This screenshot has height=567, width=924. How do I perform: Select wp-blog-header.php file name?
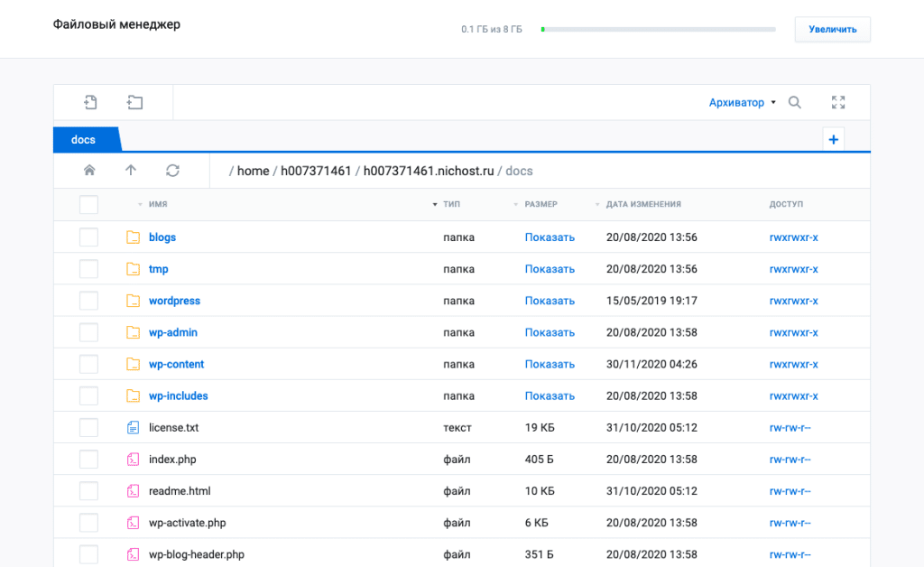pos(196,554)
